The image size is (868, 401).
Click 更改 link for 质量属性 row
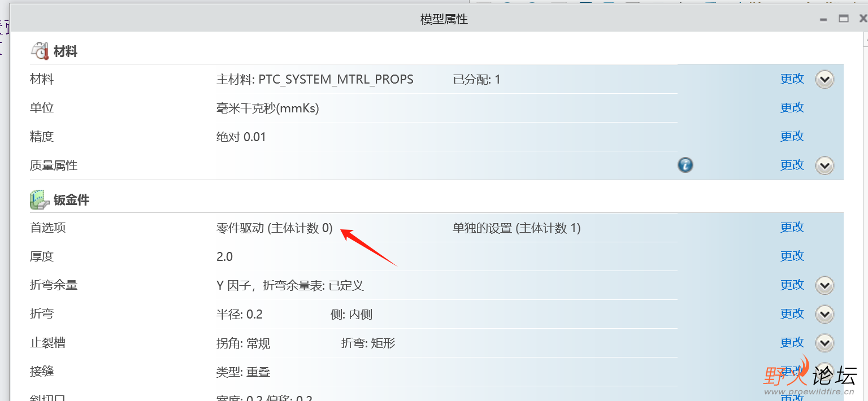click(x=792, y=165)
